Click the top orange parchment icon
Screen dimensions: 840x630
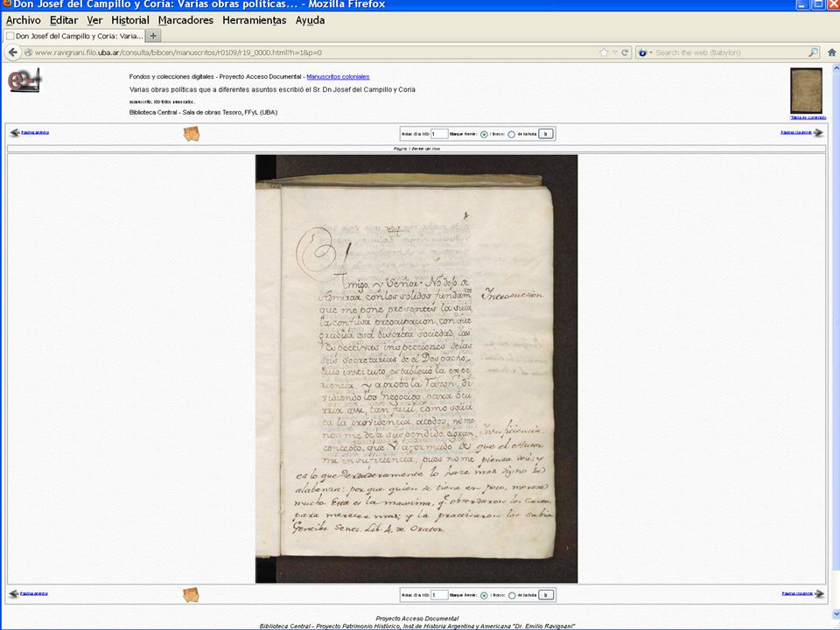tap(192, 133)
